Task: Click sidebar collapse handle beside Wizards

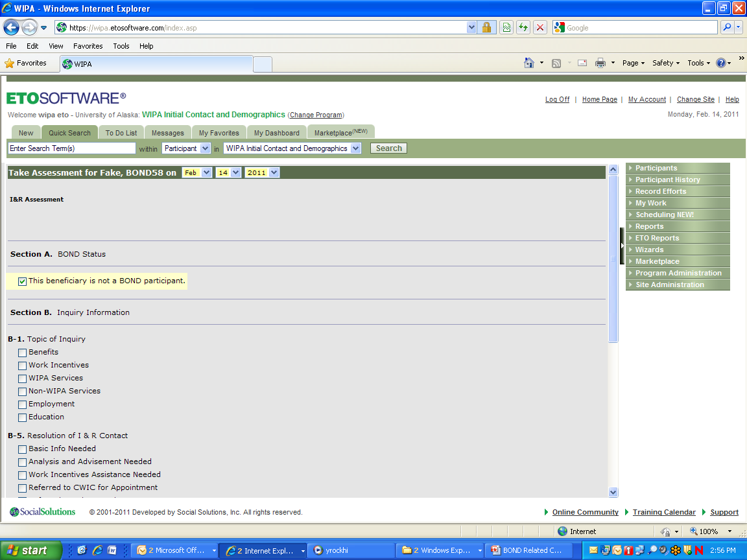Action: click(x=622, y=246)
